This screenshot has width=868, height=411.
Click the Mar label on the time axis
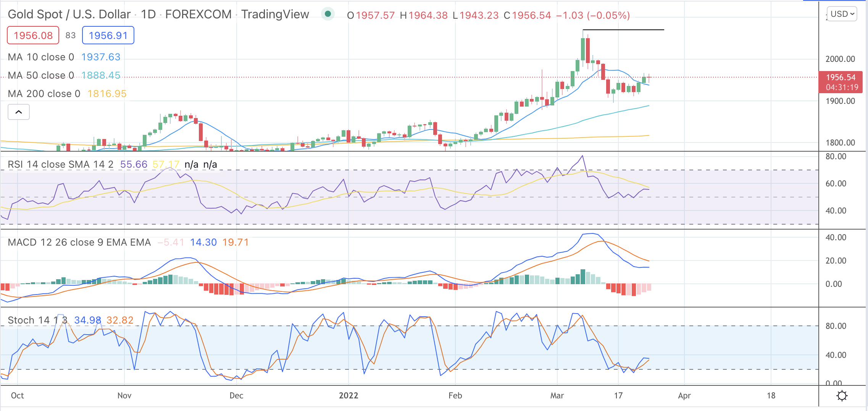tap(557, 395)
